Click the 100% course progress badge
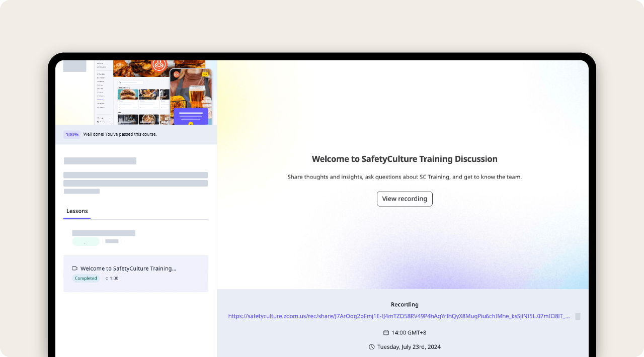The height and width of the screenshot is (357, 644). pos(72,134)
